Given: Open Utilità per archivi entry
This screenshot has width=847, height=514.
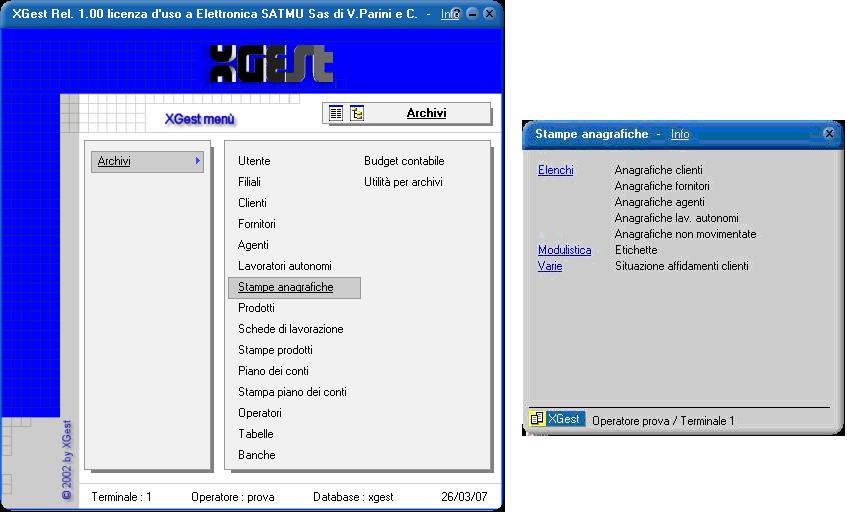Looking at the screenshot, I should tap(403, 182).
